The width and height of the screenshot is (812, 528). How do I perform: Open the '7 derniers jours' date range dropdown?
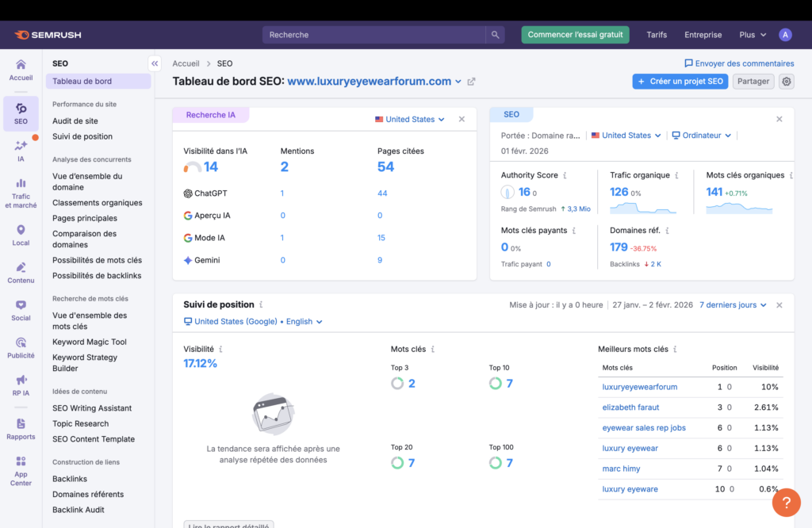pyautogui.click(x=730, y=304)
